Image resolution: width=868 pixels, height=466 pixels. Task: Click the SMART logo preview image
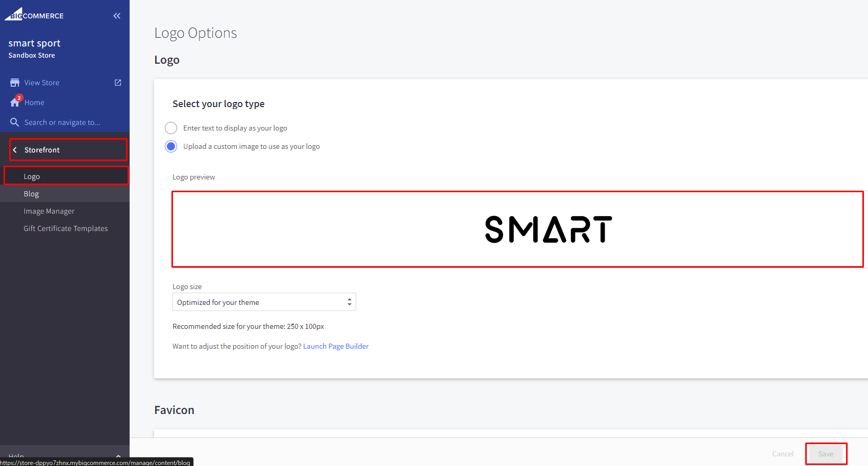coord(548,229)
